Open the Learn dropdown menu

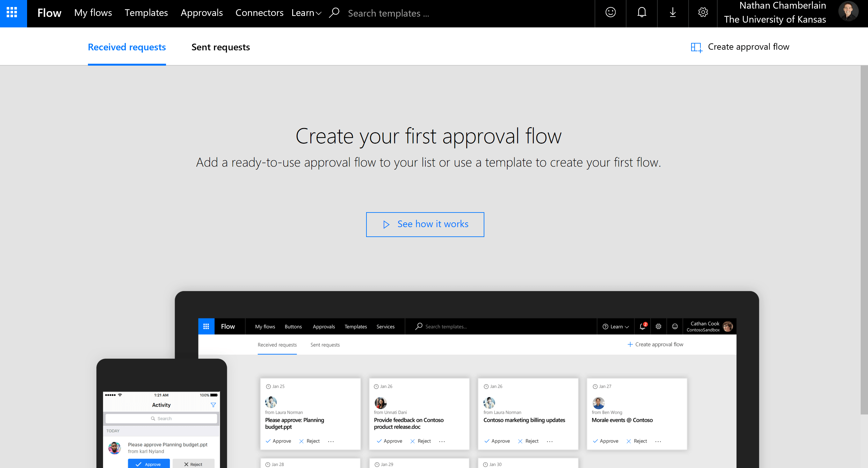(x=305, y=12)
